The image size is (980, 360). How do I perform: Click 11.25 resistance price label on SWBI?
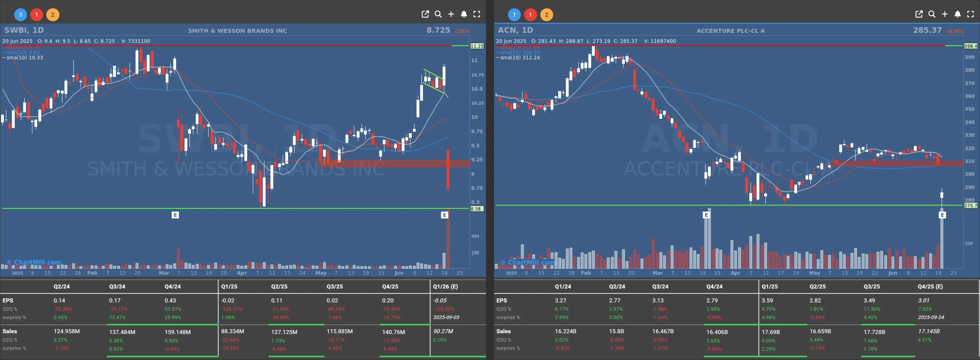(477, 46)
